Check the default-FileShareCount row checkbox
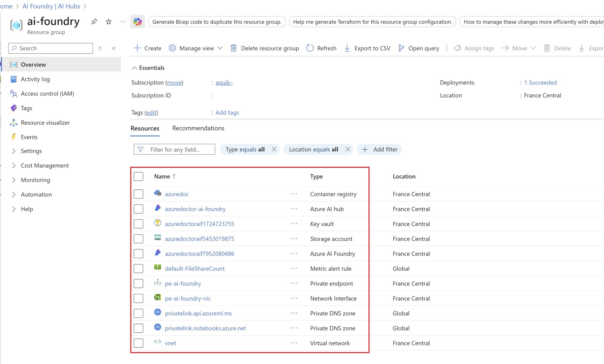Viewport: 604px width, 364px height. [139, 269]
